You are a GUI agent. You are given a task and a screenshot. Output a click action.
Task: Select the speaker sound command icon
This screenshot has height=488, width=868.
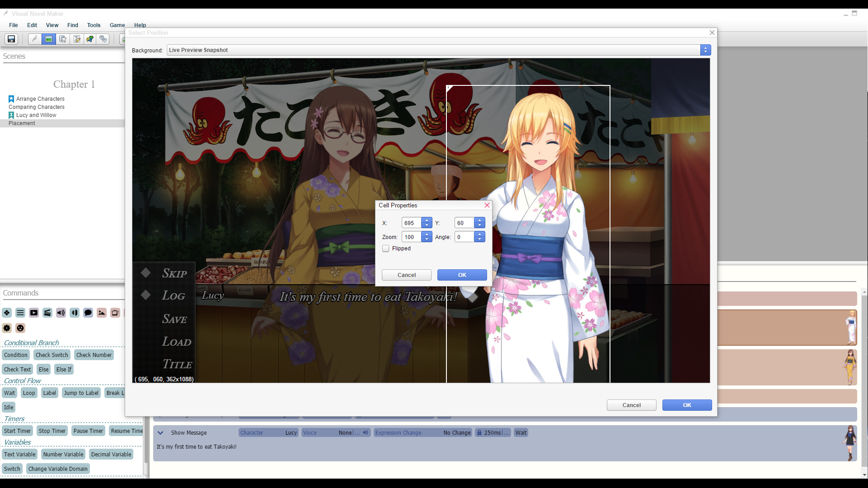coord(61,313)
